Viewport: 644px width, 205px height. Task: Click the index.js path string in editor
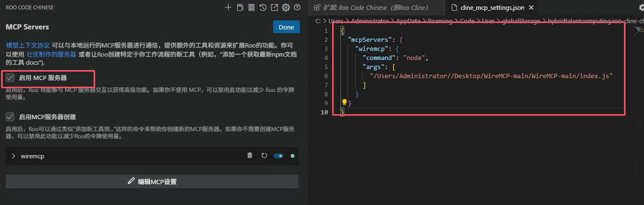click(491, 76)
